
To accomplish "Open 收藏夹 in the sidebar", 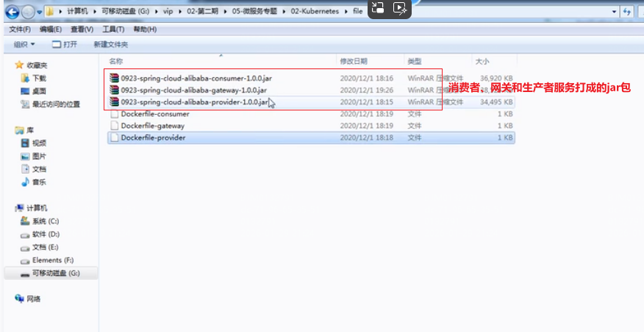I will [x=37, y=66].
